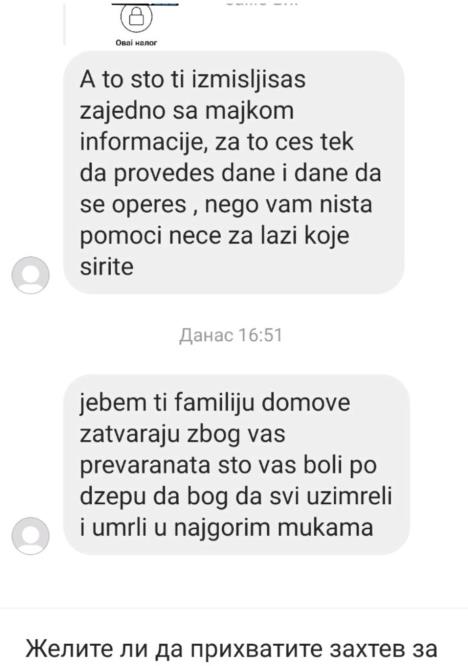Tap the word 'sirite' ending first message

click(x=107, y=267)
